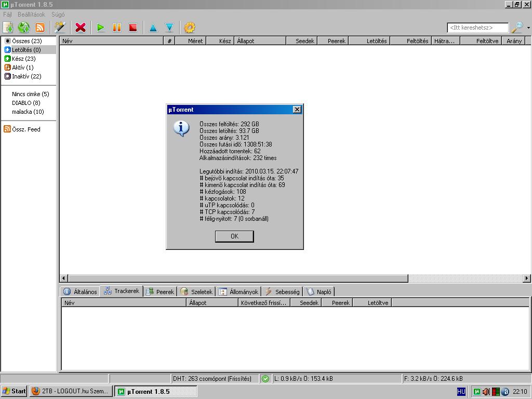532x399 pixels.
Task: Open search engine dropdown arrow
Action: click(x=528, y=28)
